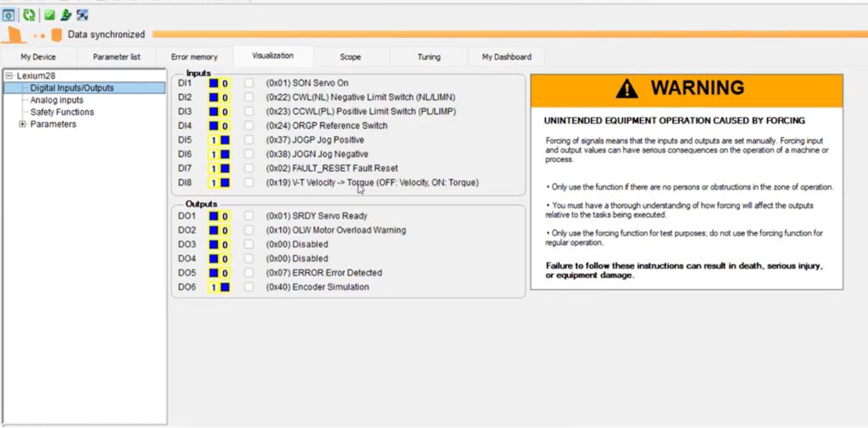
Task: Tick the force checkbox for DI7 Fault Reset
Action: click(248, 169)
